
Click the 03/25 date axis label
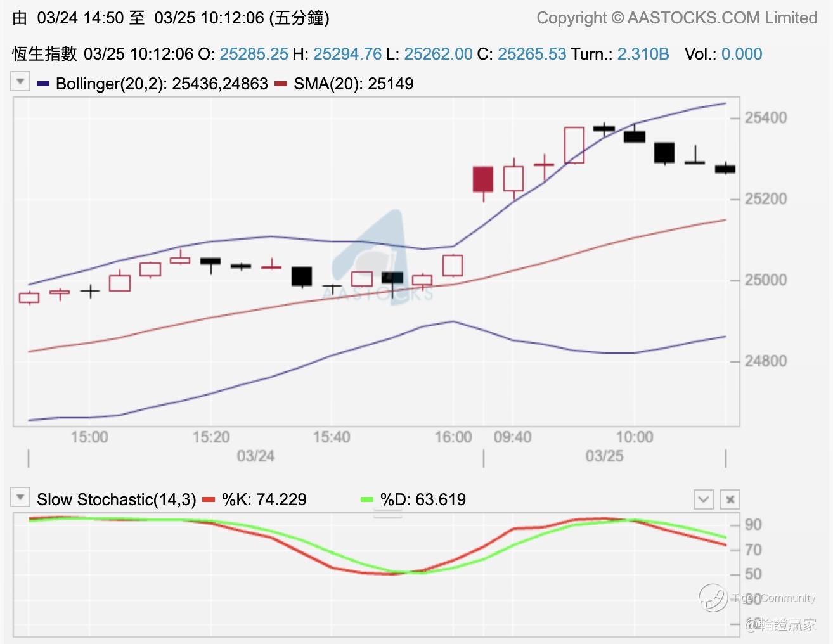(x=604, y=456)
